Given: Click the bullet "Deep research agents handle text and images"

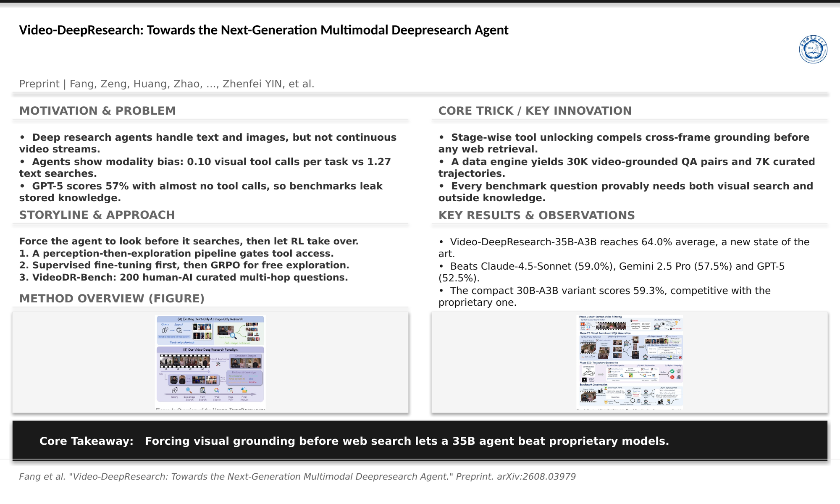Looking at the screenshot, I should point(208,143).
